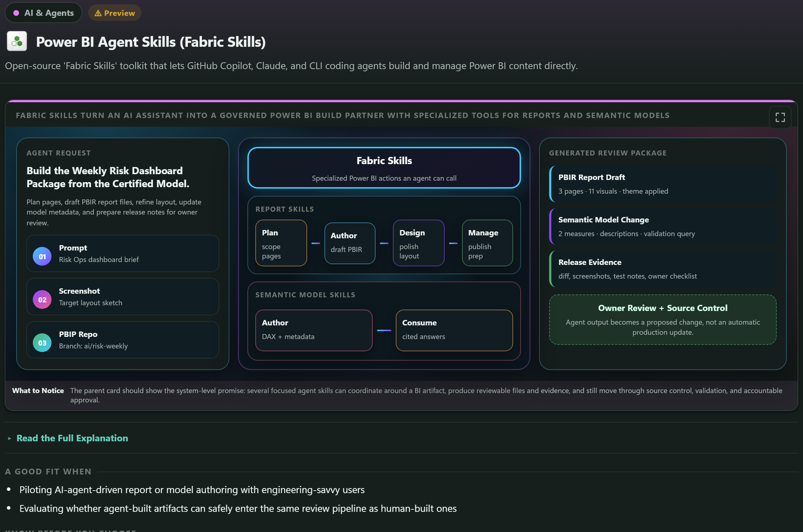803x532 pixels.
Task: Click the disclosure triangle before Read the Full Explanation
Action: (10, 438)
